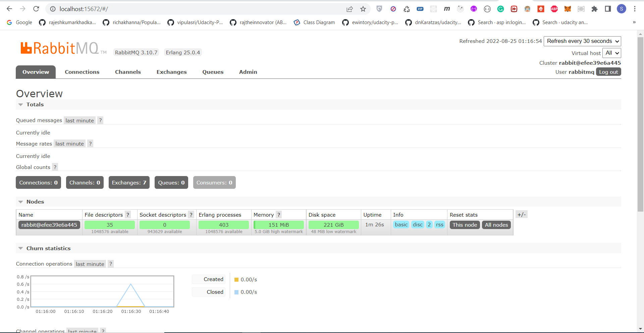The image size is (644, 333).
Task: Switch to the Channels tab
Action: (x=128, y=72)
